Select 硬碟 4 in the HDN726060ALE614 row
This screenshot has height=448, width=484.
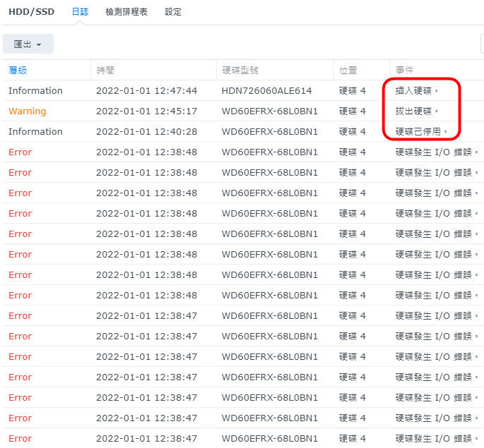pyautogui.click(x=352, y=91)
